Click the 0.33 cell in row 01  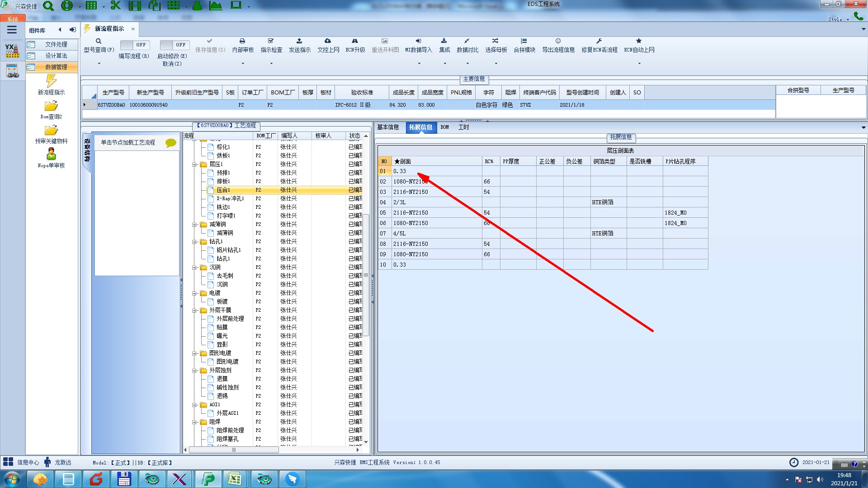point(436,171)
